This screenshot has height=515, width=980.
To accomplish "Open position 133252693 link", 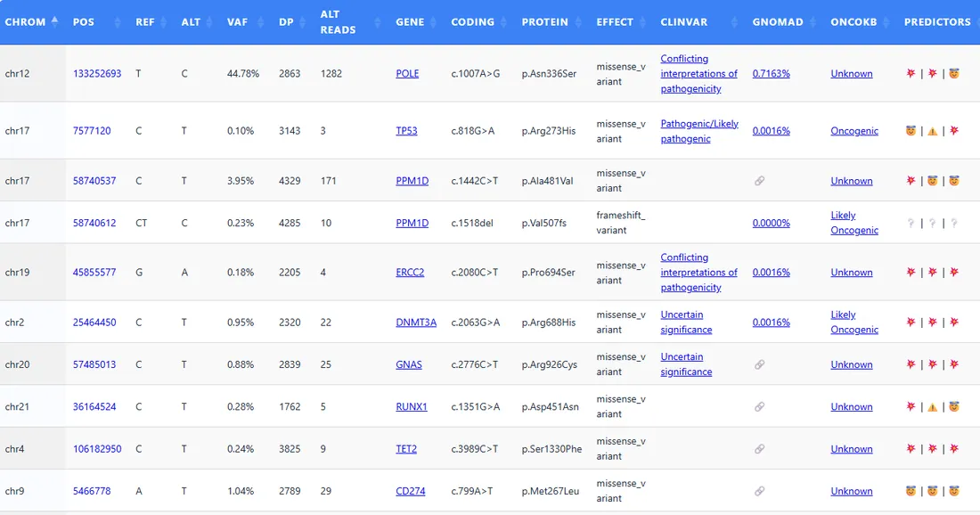I will click(97, 73).
